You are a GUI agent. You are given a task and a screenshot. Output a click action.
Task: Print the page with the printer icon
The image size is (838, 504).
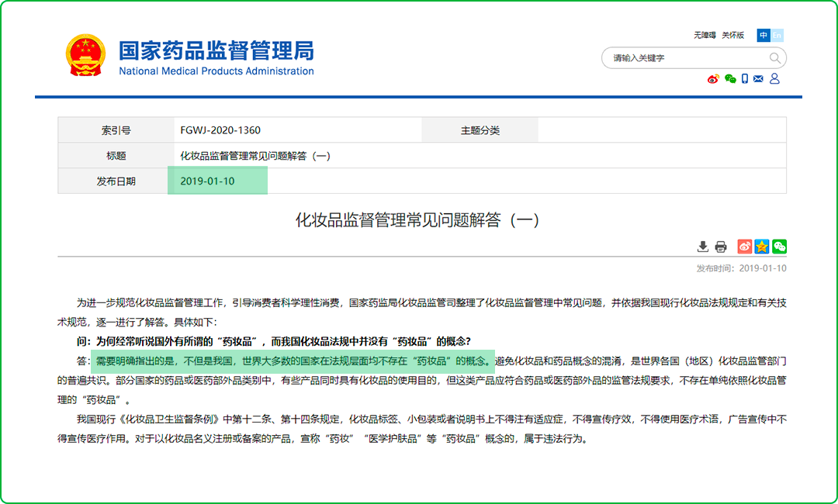point(721,247)
